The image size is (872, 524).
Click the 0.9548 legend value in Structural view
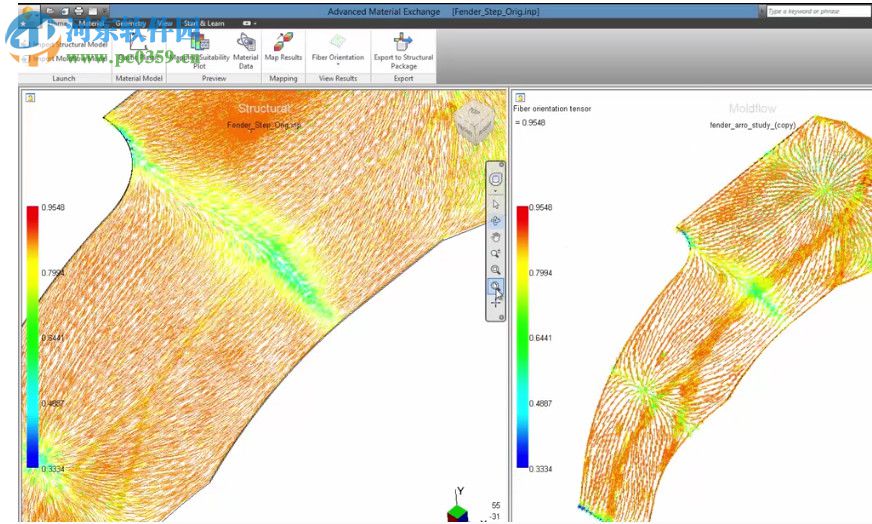click(x=53, y=207)
